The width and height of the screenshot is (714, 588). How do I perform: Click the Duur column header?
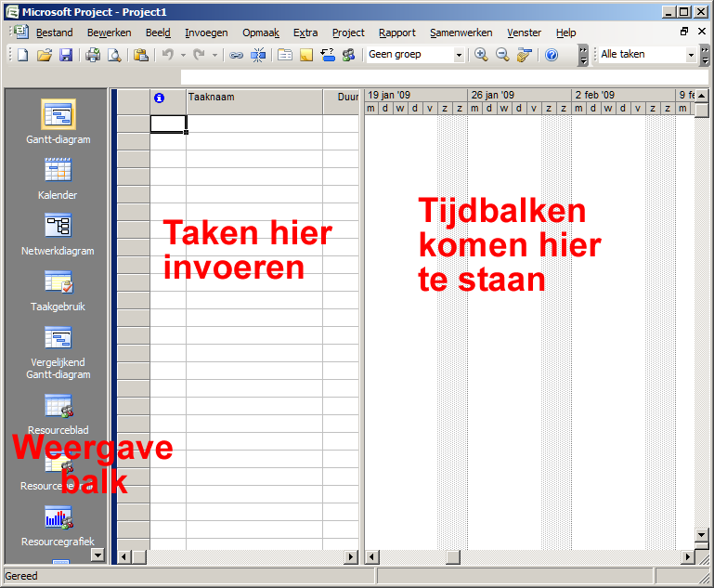coord(342,101)
